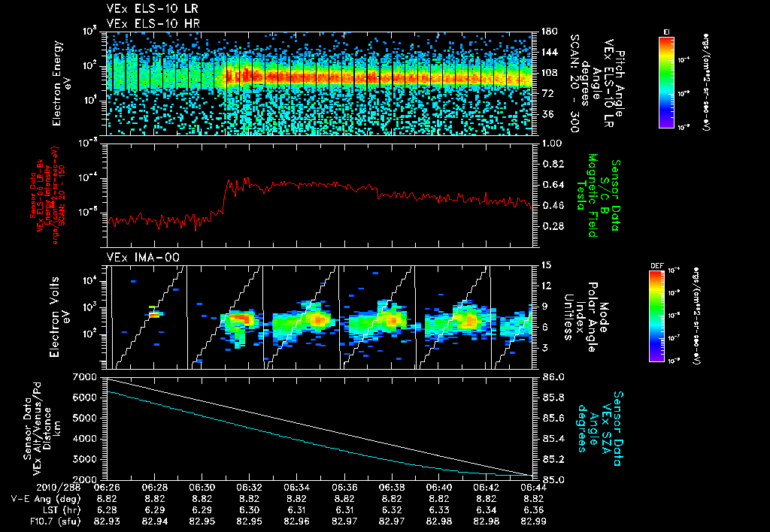Click SZA axis tick '85.6'
This screenshot has width=770, height=532.
tap(553, 418)
